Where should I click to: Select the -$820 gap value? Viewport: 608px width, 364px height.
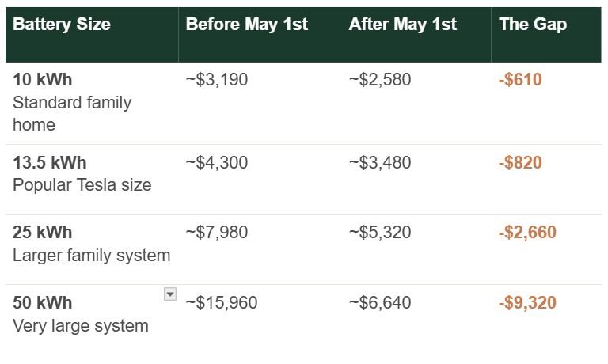pyautogui.click(x=520, y=162)
